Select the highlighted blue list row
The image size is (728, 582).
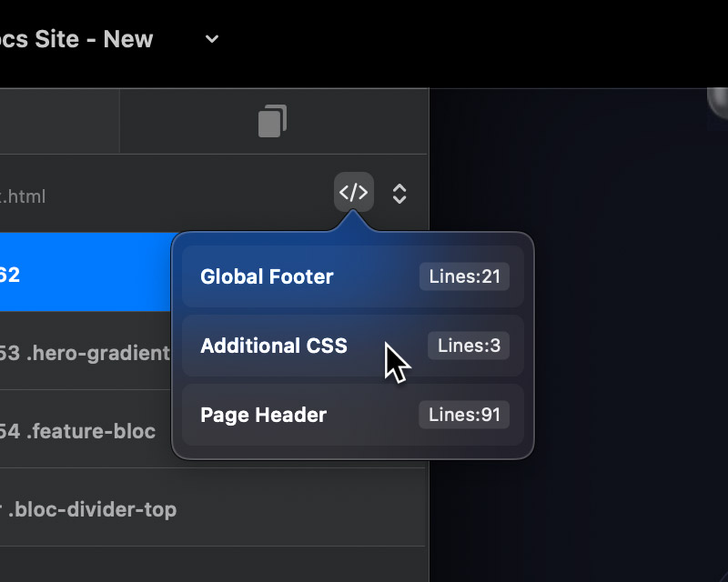(x=82, y=273)
